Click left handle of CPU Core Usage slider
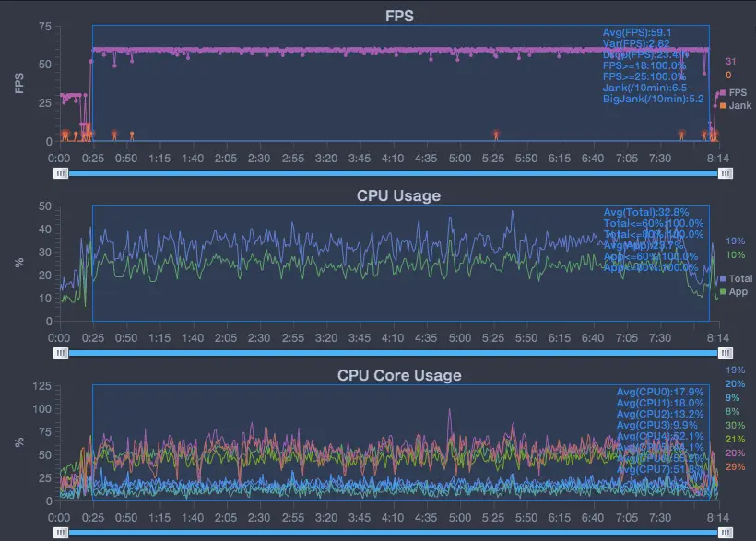Image resolution: width=756 pixels, height=541 pixels. (61, 532)
